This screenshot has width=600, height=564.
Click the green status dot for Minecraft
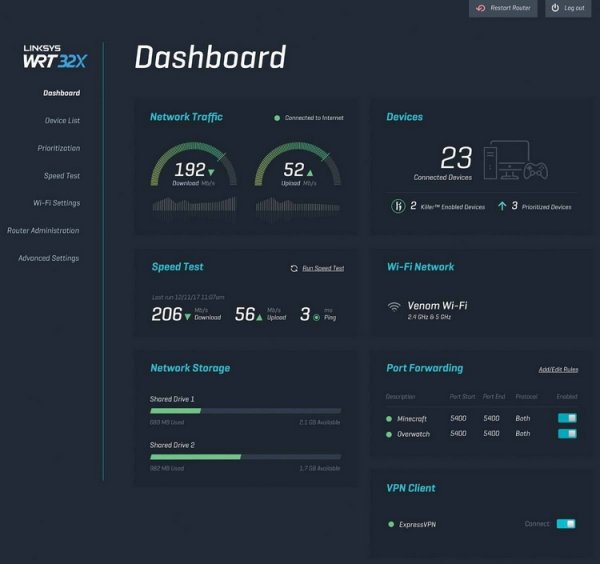[x=389, y=419]
